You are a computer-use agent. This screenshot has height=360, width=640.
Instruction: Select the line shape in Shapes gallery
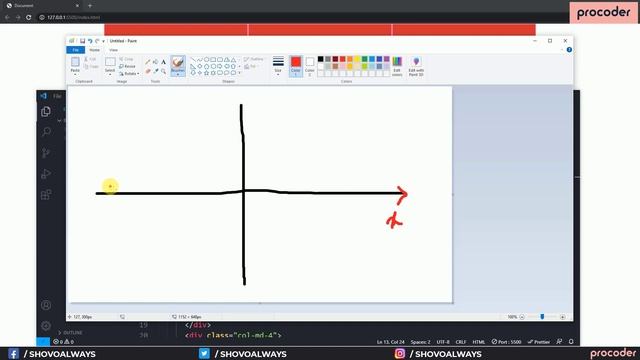(193, 60)
